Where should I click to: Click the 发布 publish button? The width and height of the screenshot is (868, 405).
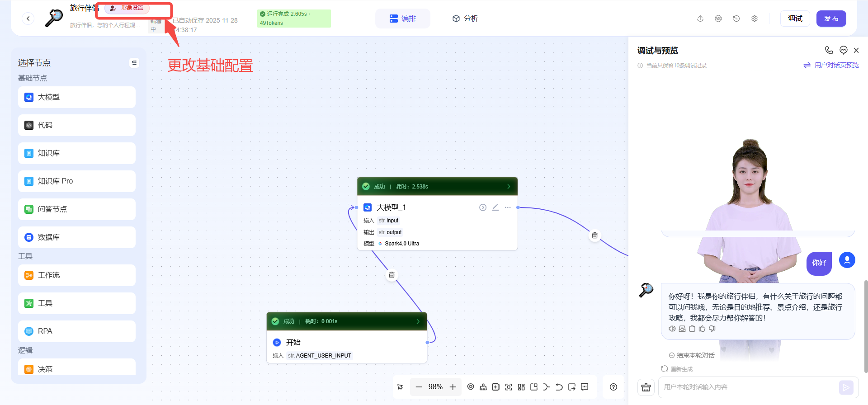click(x=831, y=19)
